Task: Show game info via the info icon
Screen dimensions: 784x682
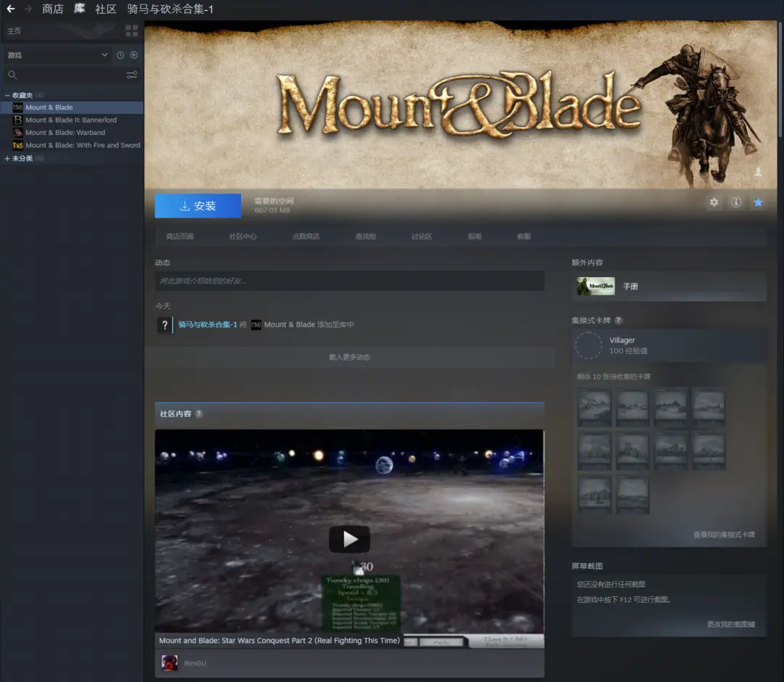Action: [x=736, y=202]
